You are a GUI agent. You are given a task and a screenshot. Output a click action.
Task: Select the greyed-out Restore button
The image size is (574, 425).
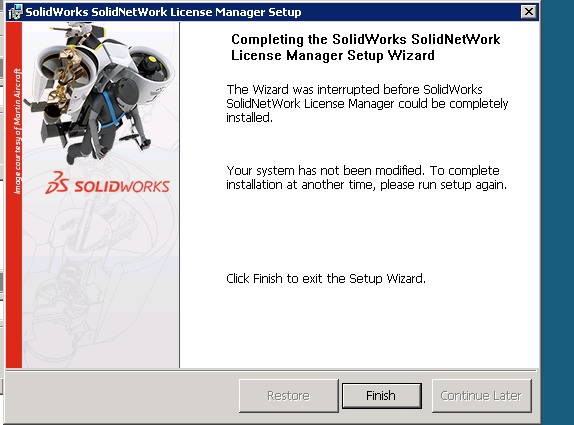point(288,396)
